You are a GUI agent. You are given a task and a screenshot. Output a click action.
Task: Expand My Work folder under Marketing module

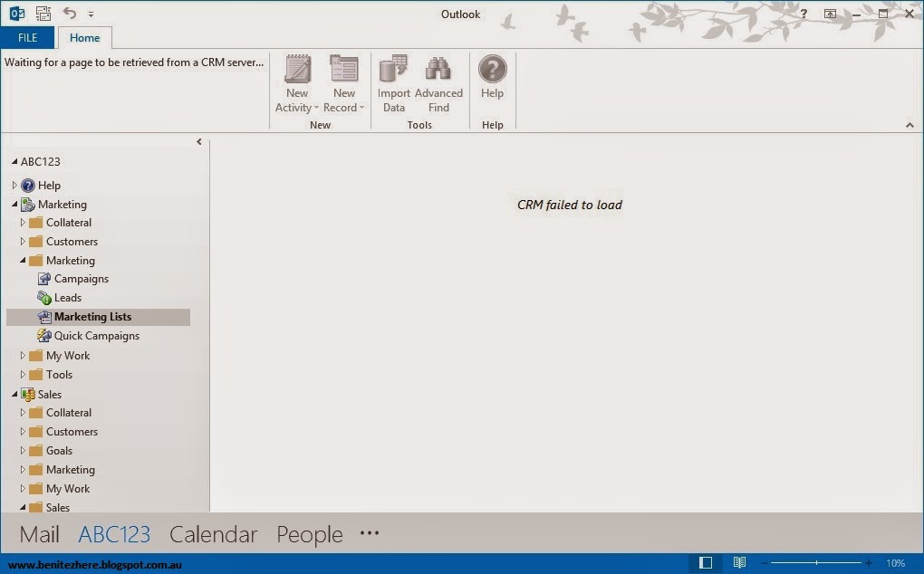(x=23, y=356)
